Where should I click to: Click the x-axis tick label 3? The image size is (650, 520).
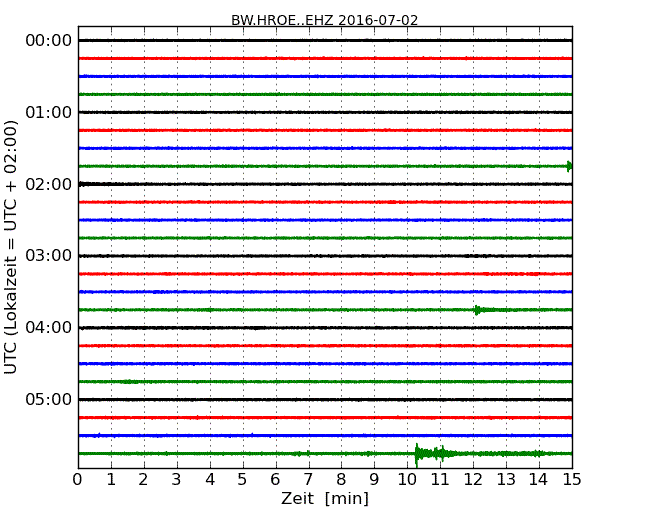point(177,480)
